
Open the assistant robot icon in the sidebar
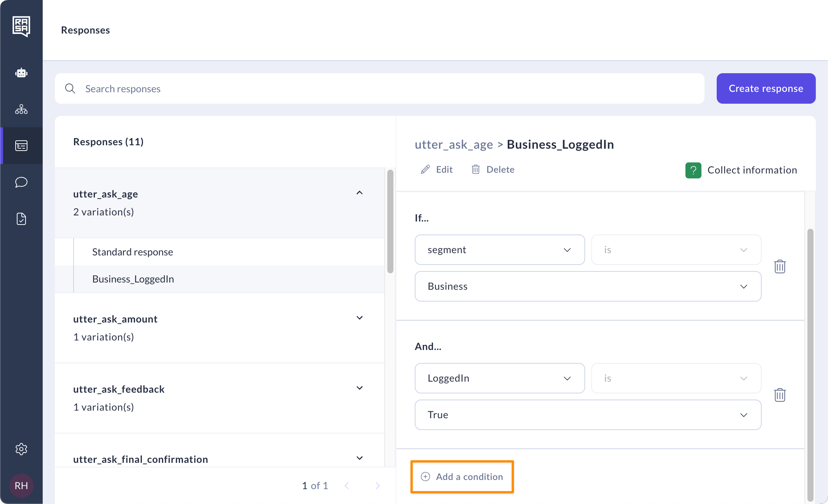pos(21,72)
